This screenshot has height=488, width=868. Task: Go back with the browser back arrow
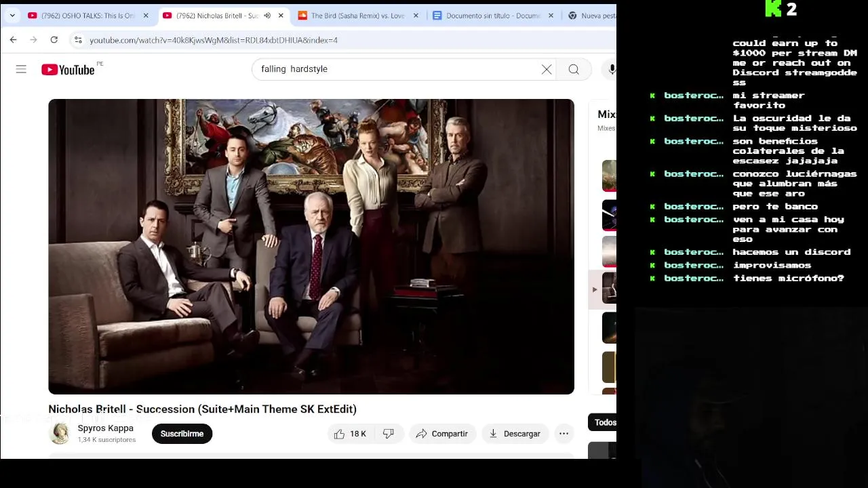13,40
